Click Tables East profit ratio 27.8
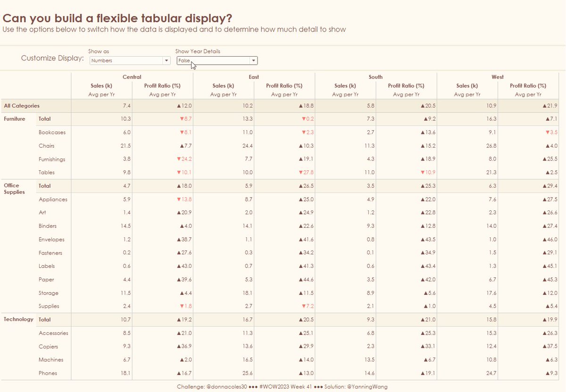The height and width of the screenshot is (392, 566). point(306,173)
